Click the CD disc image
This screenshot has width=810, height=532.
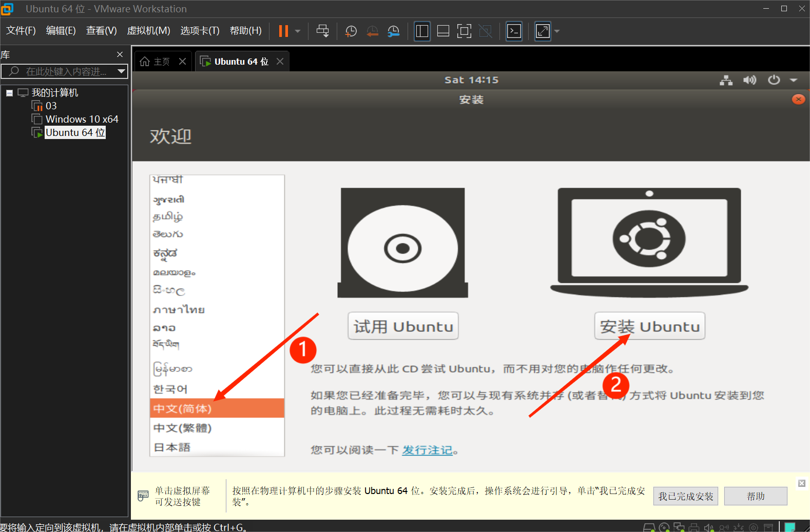[x=403, y=243]
